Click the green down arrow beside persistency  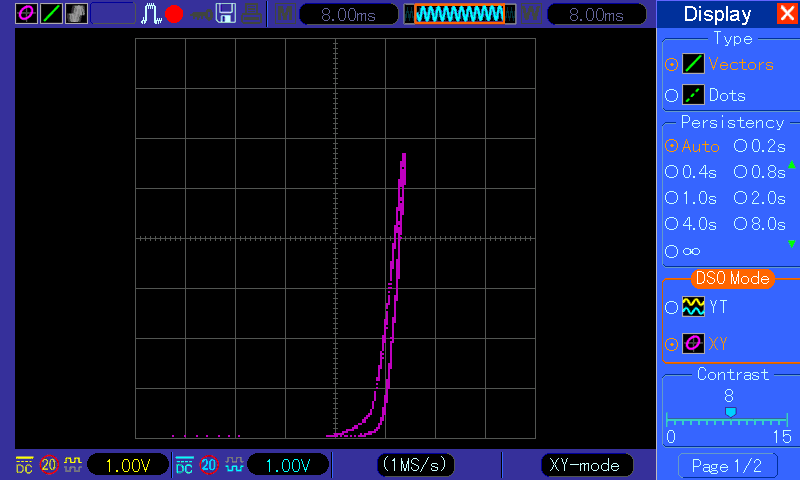tap(792, 244)
